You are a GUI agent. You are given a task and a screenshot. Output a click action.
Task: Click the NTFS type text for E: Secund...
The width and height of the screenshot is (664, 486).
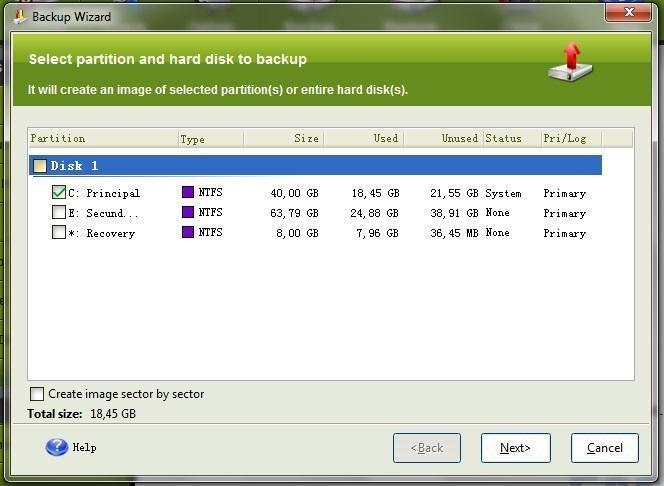click(x=210, y=212)
